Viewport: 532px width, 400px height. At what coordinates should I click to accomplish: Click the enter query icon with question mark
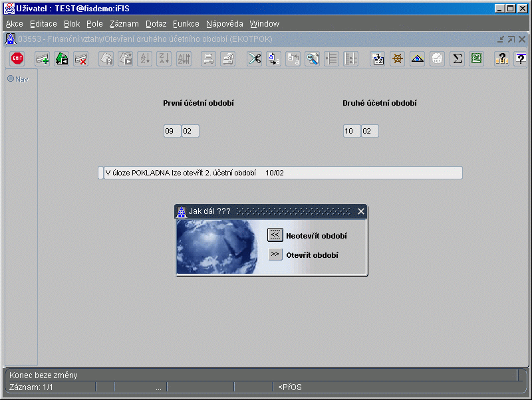[x=106, y=59]
